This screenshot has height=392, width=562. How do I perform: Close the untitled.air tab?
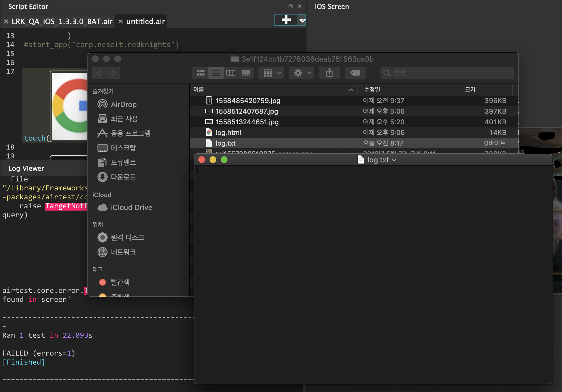coord(120,21)
